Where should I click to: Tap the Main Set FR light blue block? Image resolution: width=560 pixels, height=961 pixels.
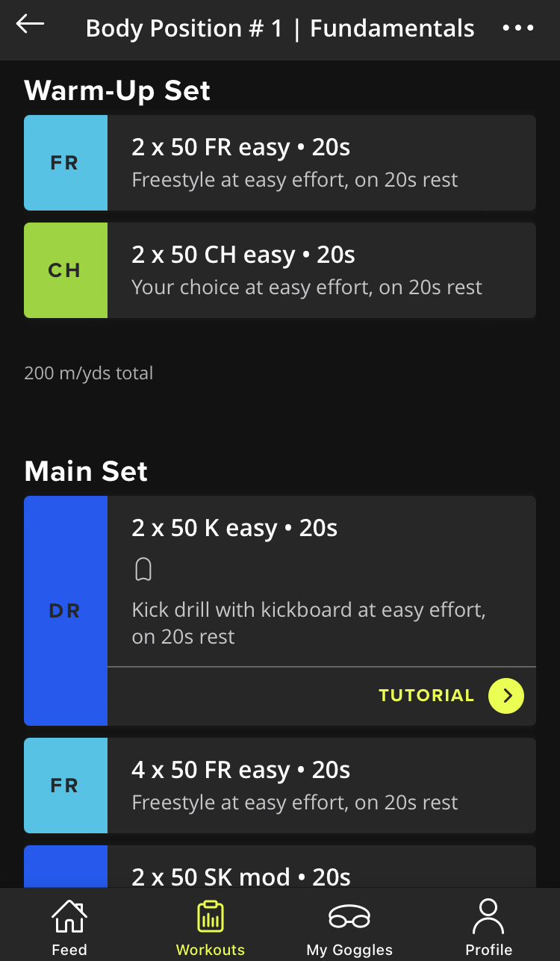coord(66,786)
